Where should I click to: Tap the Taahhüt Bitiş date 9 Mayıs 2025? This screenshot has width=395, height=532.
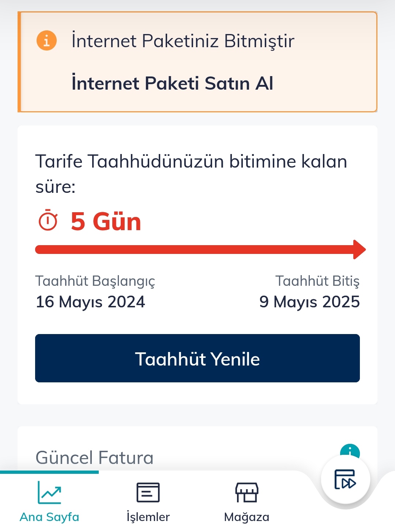309,302
